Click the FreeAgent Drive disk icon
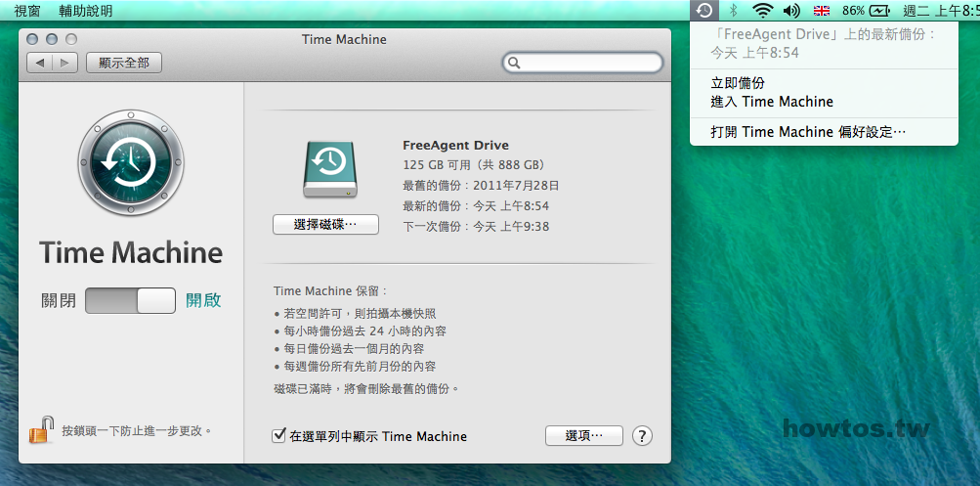Viewport: 980px width, 486px height. point(330,169)
